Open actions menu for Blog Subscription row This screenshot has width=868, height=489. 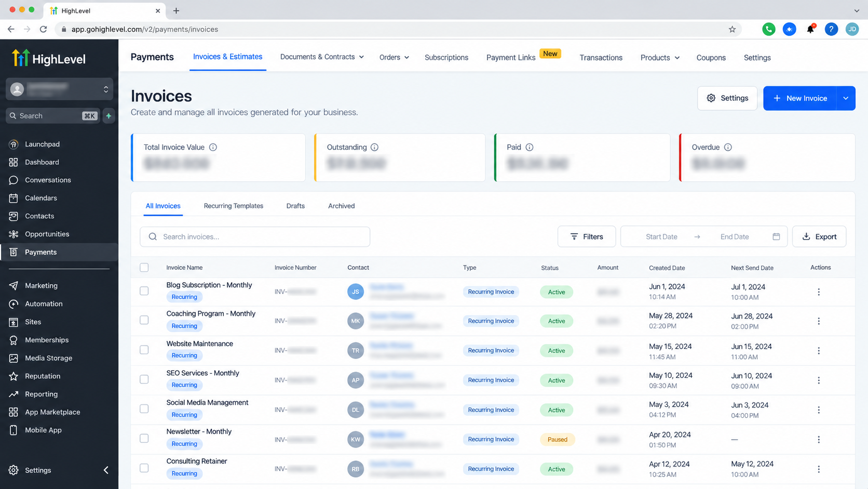tap(819, 292)
